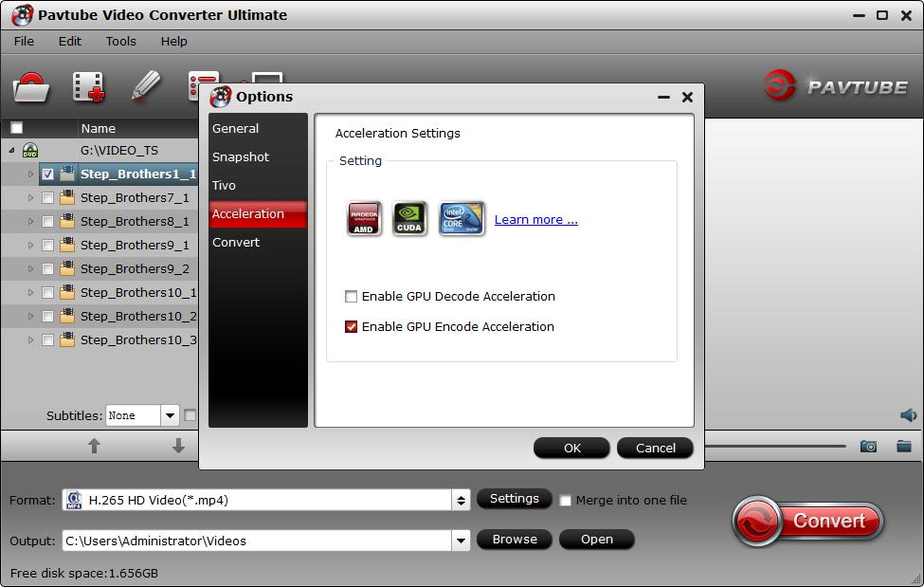Browse for output folder

pyautogui.click(x=515, y=540)
